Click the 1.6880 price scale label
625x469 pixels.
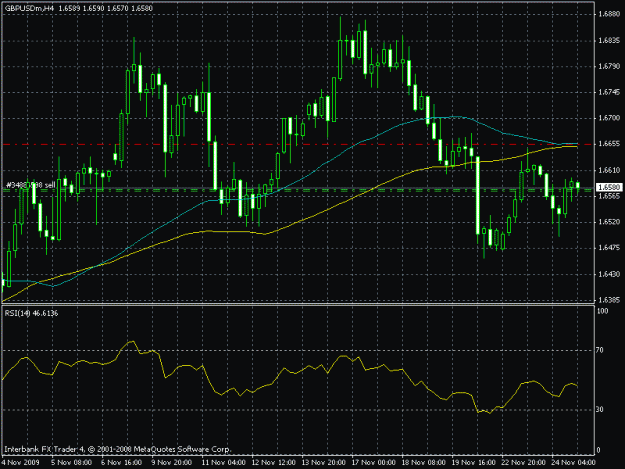coord(609,14)
